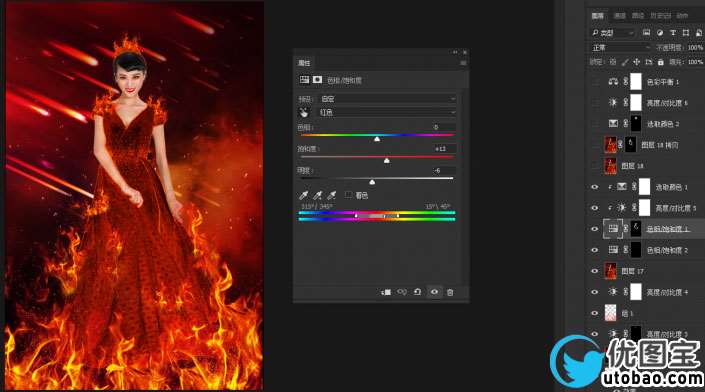Viewport: 705px width, 392px height.
Task: Click the saturation slider handle
Action: pos(387,160)
